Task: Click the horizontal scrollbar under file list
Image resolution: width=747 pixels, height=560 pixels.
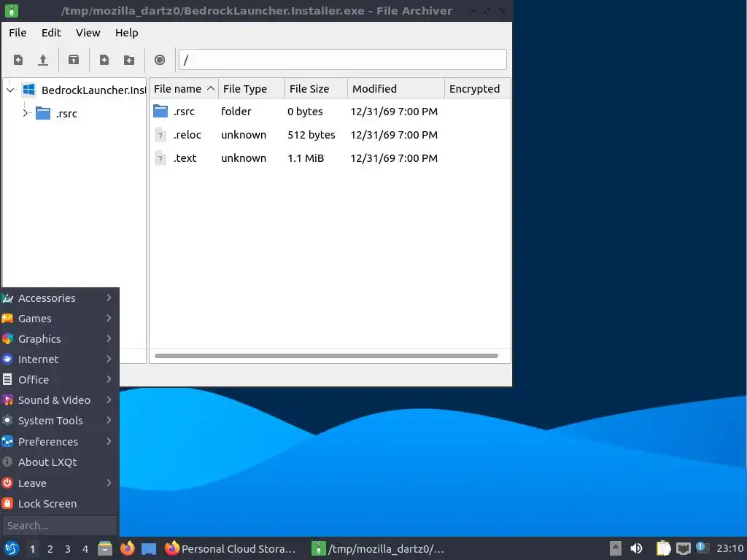Action: pyautogui.click(x=326, y=356)
